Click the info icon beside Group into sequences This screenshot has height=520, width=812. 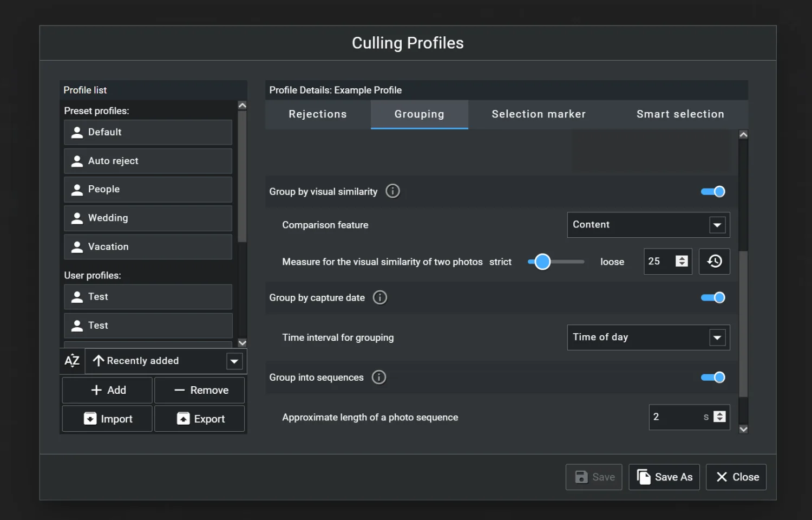coord(379,377)
